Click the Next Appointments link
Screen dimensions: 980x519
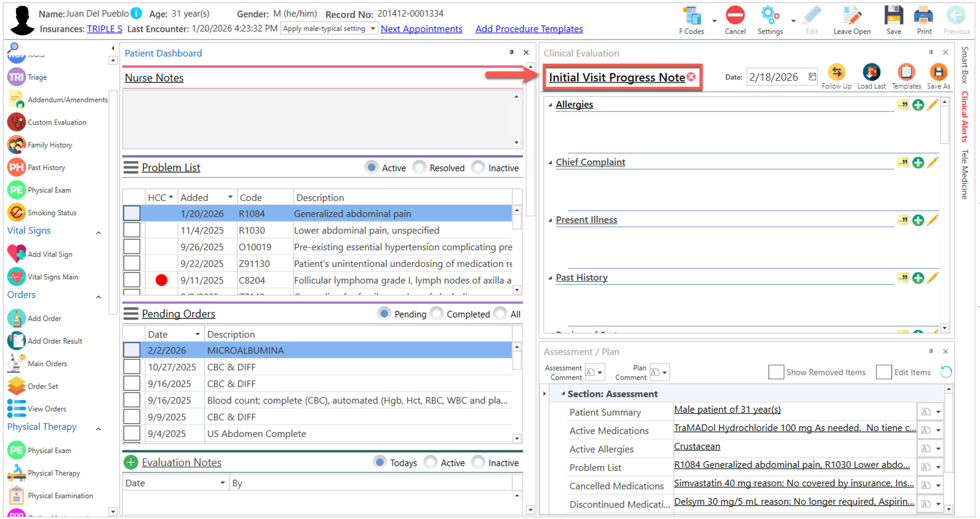pyautogui.click(x=421, y=29)
